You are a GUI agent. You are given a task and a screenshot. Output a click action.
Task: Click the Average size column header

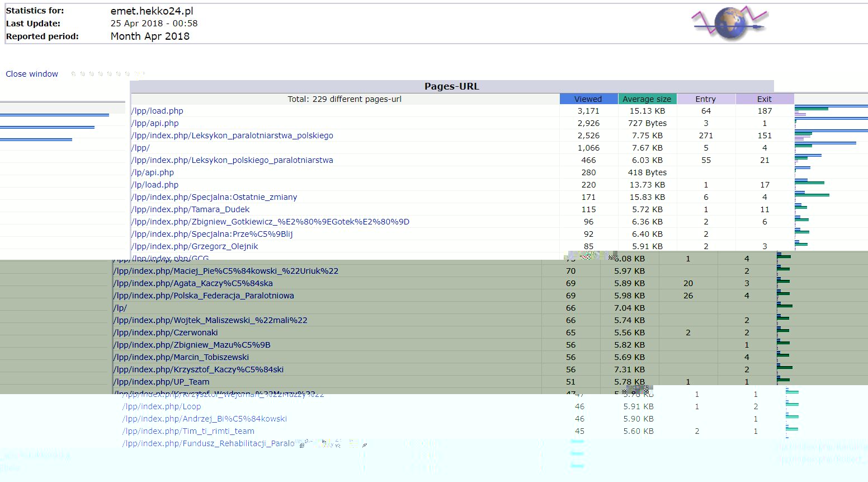[x=647, y=99]
